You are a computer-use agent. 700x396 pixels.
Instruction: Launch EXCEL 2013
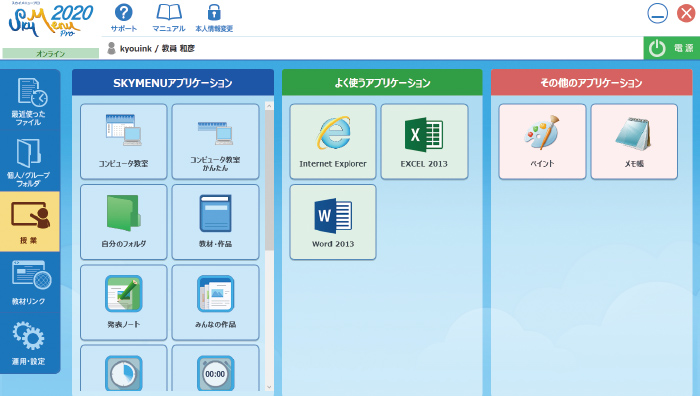point(424,142)
